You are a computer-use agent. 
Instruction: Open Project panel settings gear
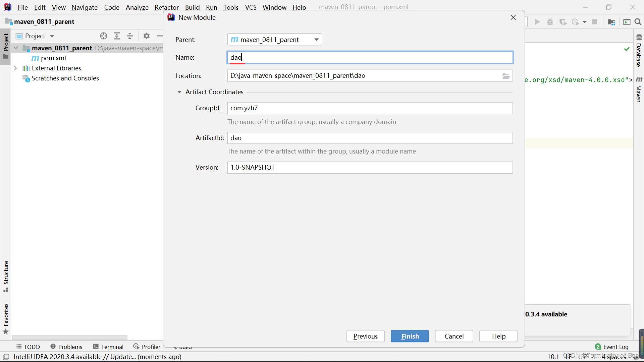tap(147, 36)
